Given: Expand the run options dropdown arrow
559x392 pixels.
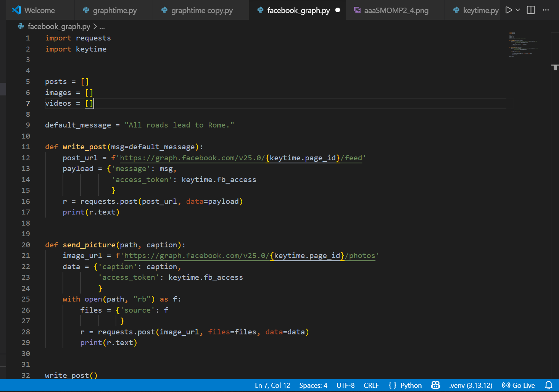Looking at the screenshot, I should pyautogui.click(x=518, y=10).
